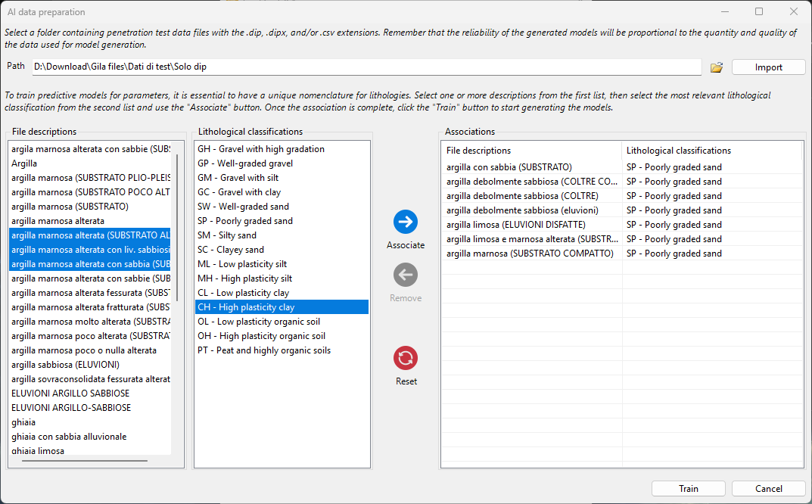Select 'SP - Poorly graded sand' classification
This screenshot has height=504, width=812.
[x=244, y=221]
